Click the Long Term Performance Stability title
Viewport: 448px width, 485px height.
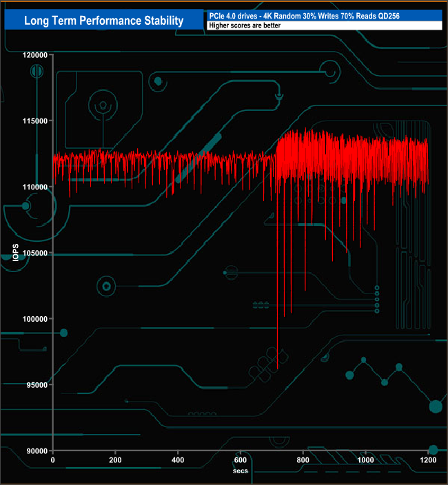point(104,21)
